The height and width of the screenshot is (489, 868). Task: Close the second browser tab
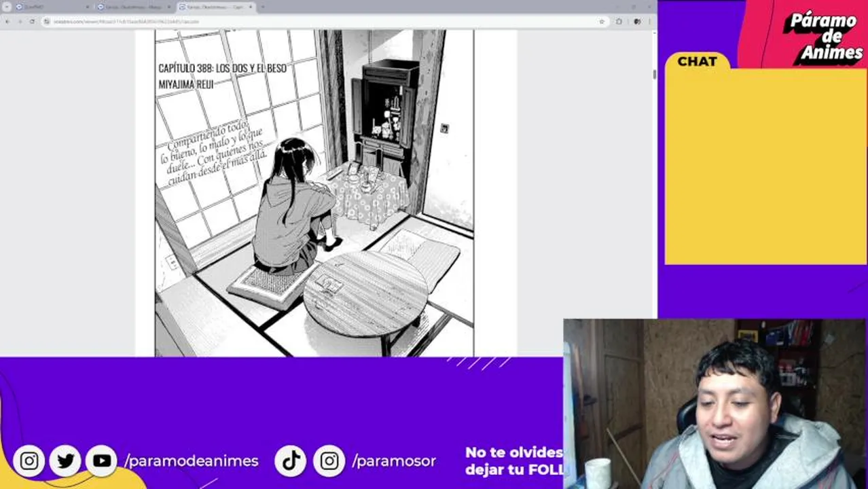(x=168, y=7)
